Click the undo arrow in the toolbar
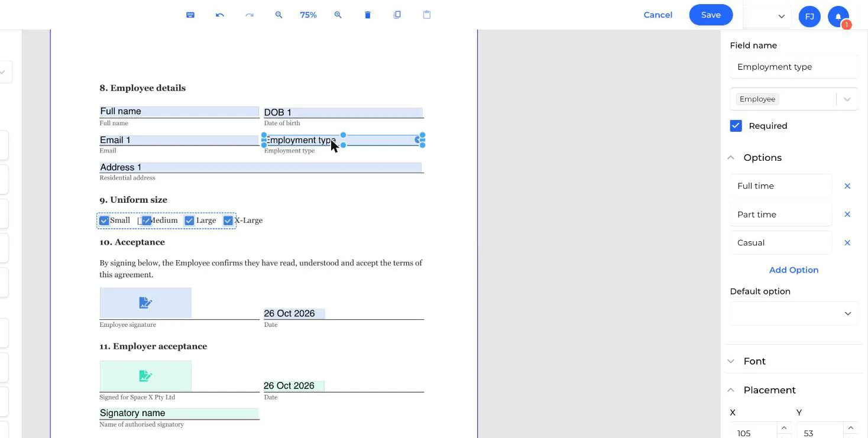868x438 pixels. pos(220,15)
